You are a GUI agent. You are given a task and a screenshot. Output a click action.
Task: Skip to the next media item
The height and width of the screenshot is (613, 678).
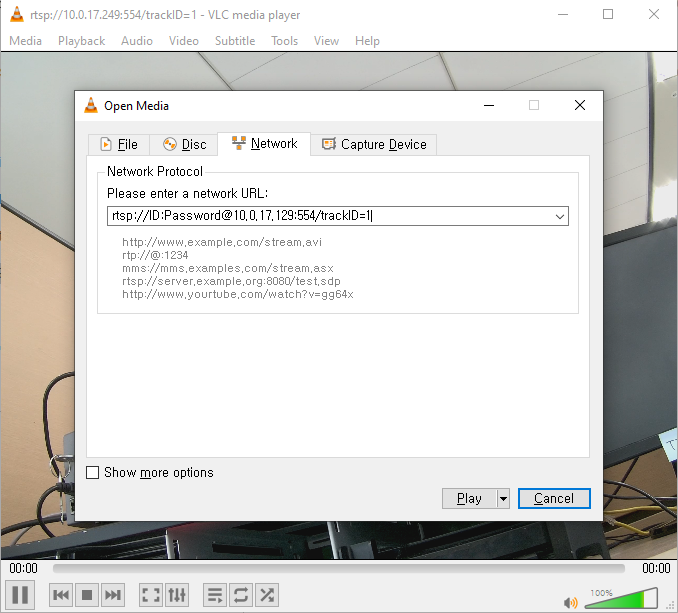coord(113,595)
